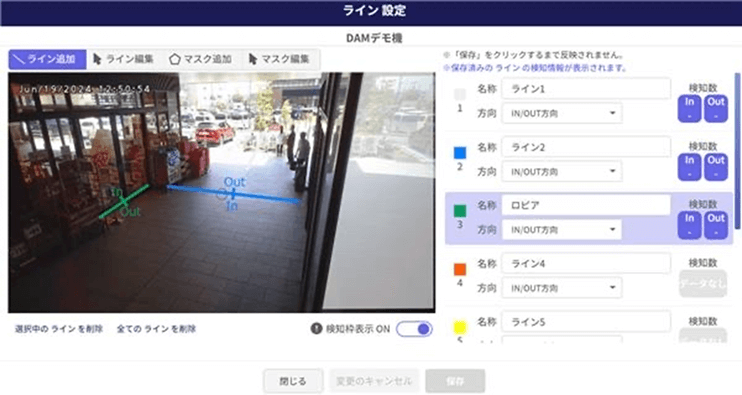Click the info icon beside 検知枠表示
The height and width of the screenshot is (395, 742).
[316, 328]
